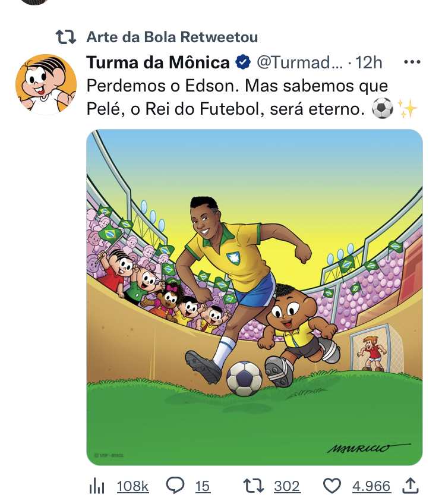Click the Turma da Mônica display name
The width and height of the screenshot is (442, 504).
pyautogui.click(x=158, y=62)
